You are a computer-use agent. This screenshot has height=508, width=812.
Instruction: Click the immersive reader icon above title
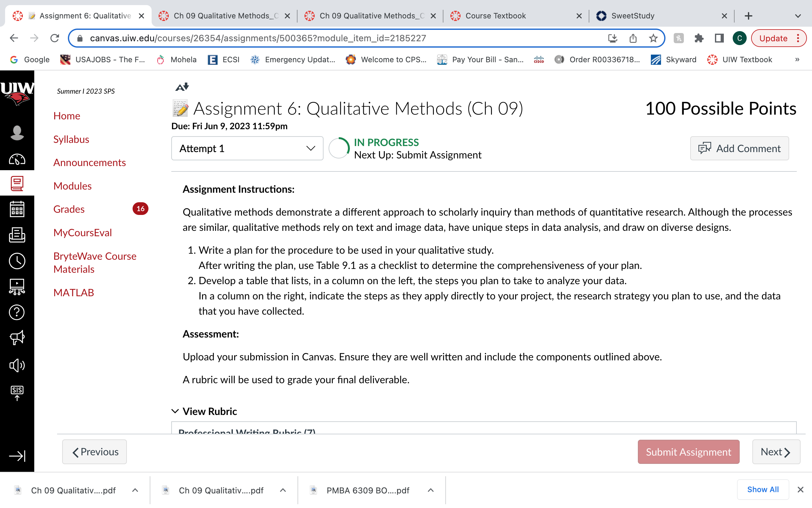182,87
